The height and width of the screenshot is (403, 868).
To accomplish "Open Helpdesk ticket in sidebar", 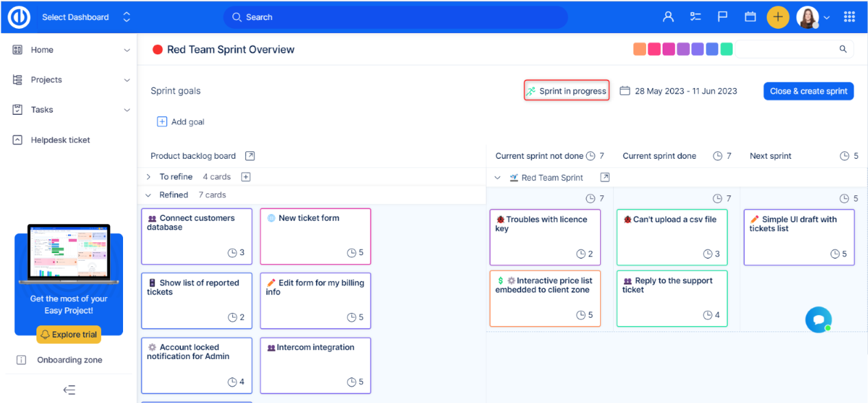I will point(60,140).
